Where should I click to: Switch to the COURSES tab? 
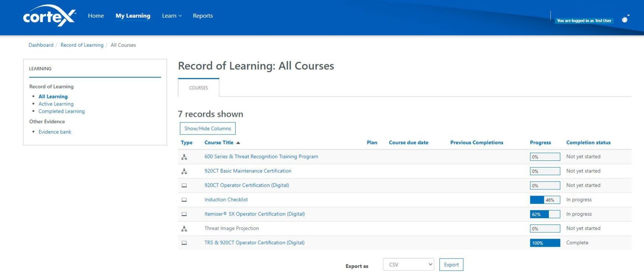[x=198, y=88]
